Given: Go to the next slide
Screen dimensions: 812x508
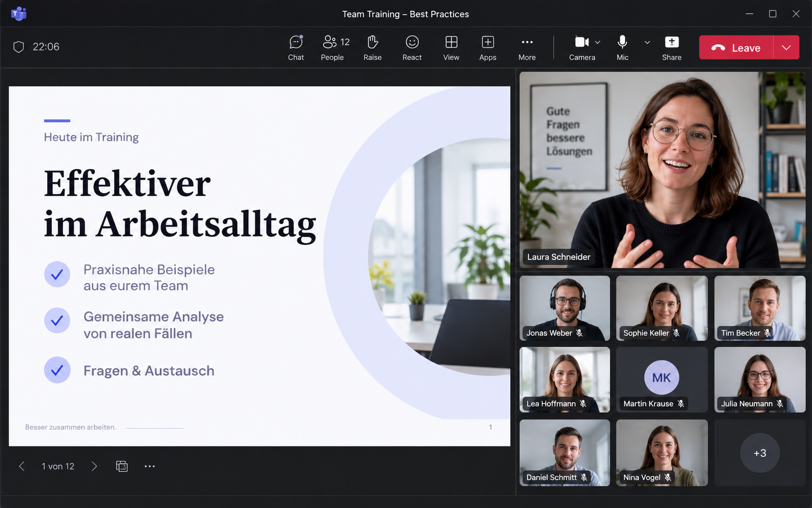Looking at the screenshot, I should click(x=94, y=466).
